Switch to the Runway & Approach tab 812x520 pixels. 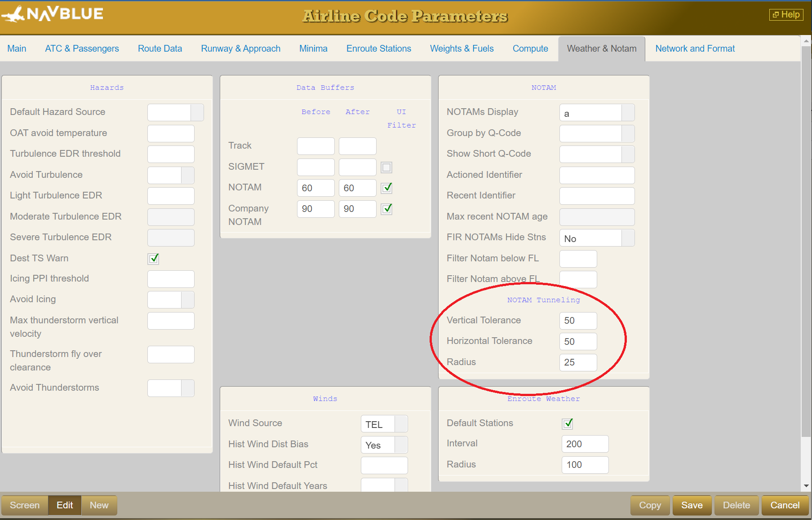point(241,48)
